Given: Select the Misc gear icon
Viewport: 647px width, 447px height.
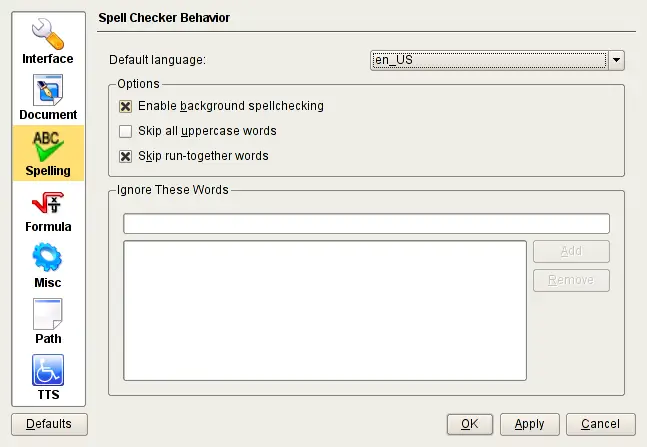Looking at the screenshot, I should [x=48, y=258].
